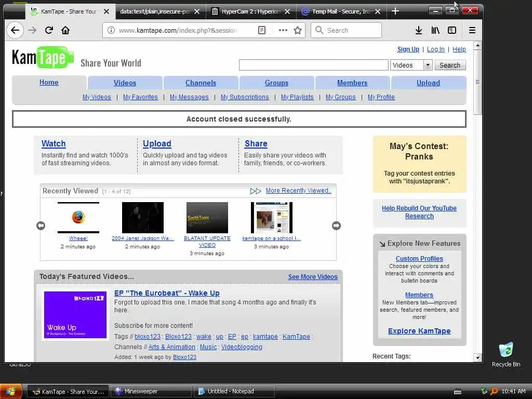This screenshot has width=532, height=399.
Task: Open the Custom Profiles feature link
Action: pyautogui.click(x=419, y=259)
